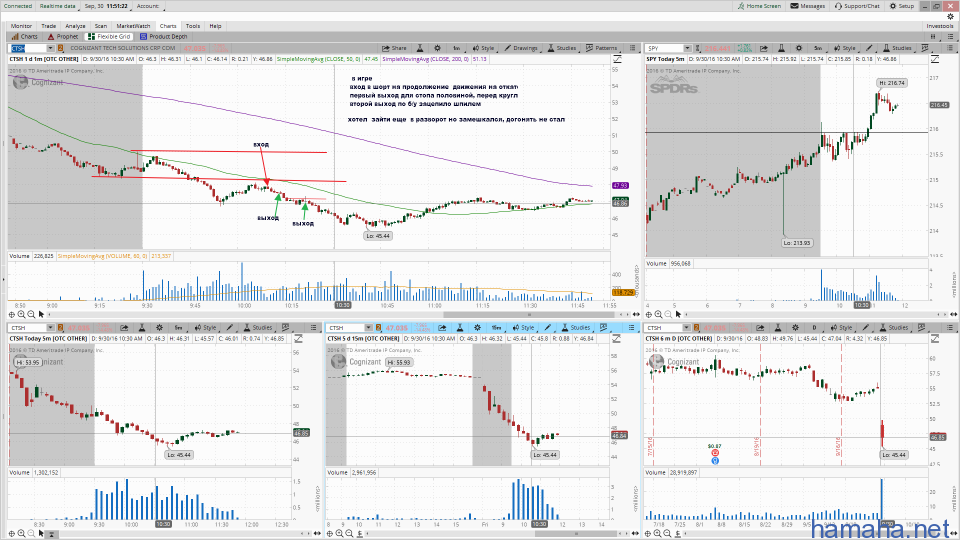Expand SPY symbol dropdown arrow
This screenshot has height=540, width=960.
point(688,48)
